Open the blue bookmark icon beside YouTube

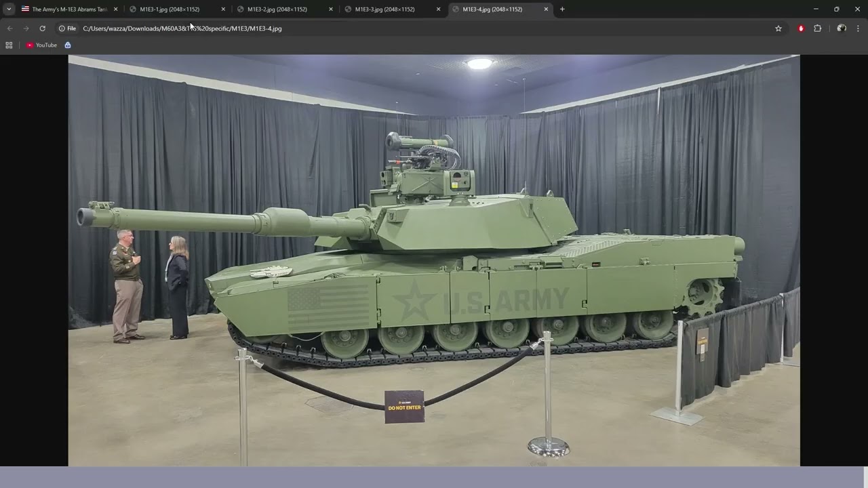(x=68, y=45)
